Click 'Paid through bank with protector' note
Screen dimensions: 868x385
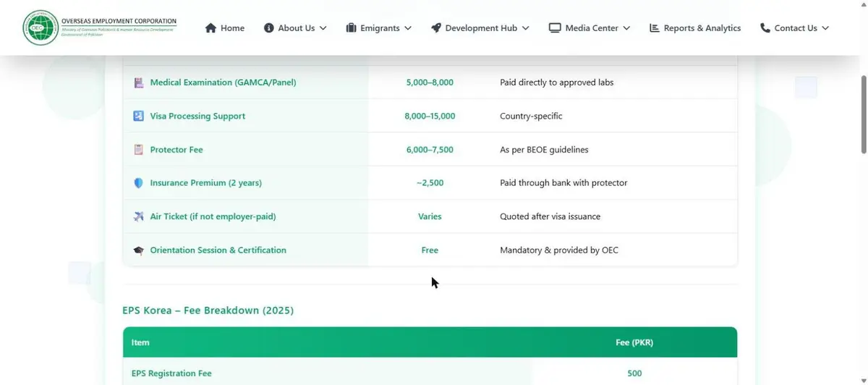pyautogui.click(x=563, y=183)
